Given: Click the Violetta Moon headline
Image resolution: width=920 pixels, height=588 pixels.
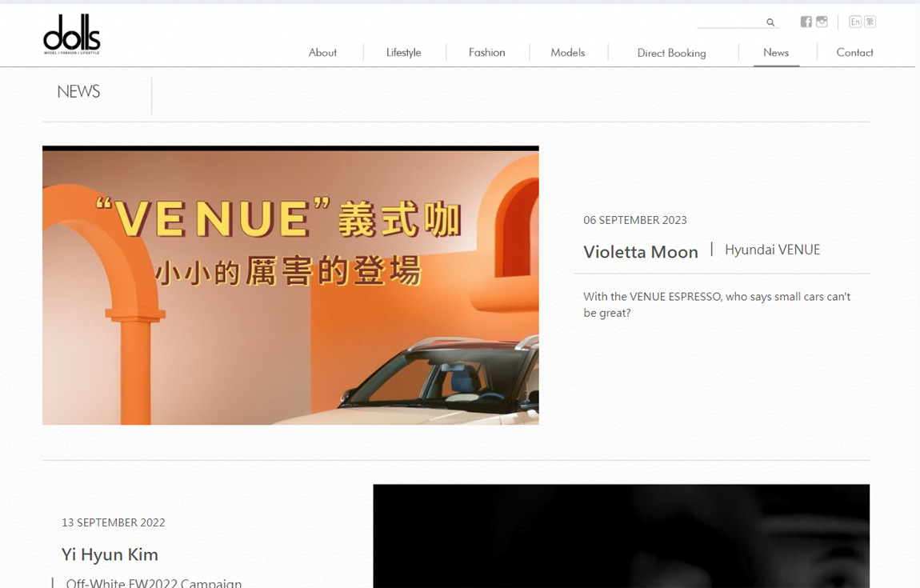Looking at the screenshot, I should point(640,252).
